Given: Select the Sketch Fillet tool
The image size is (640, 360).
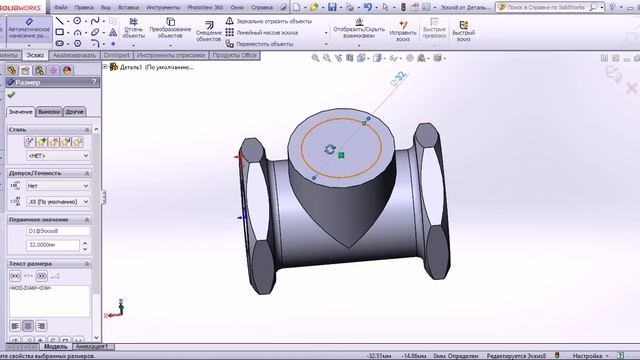Looking at the screenshot, I should tap(95, 43).
